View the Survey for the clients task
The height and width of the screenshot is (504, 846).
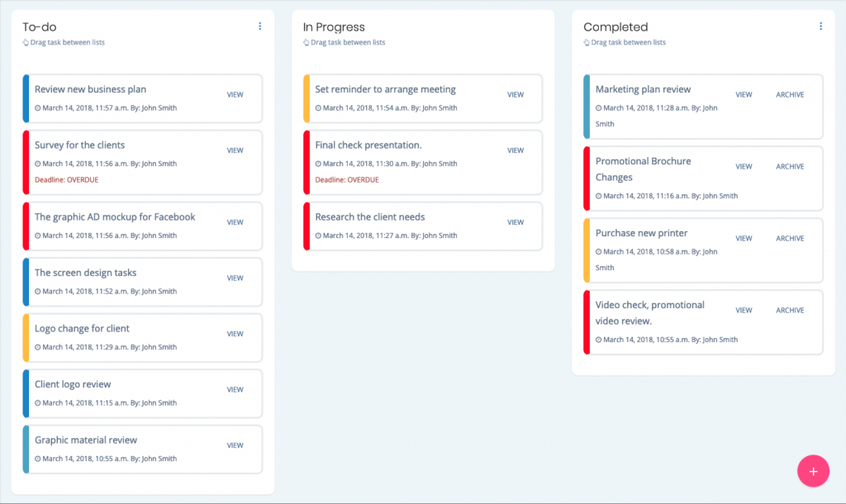point(235,150)
